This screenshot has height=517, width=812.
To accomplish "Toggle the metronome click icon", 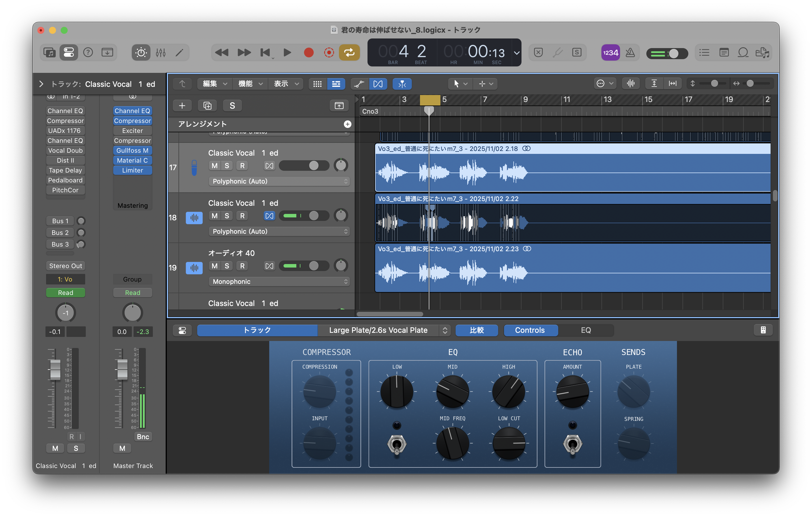I will pos(630,52).
